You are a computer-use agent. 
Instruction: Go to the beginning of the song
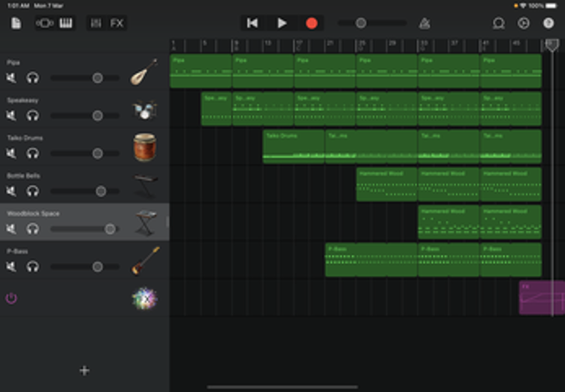coord(253,23)
